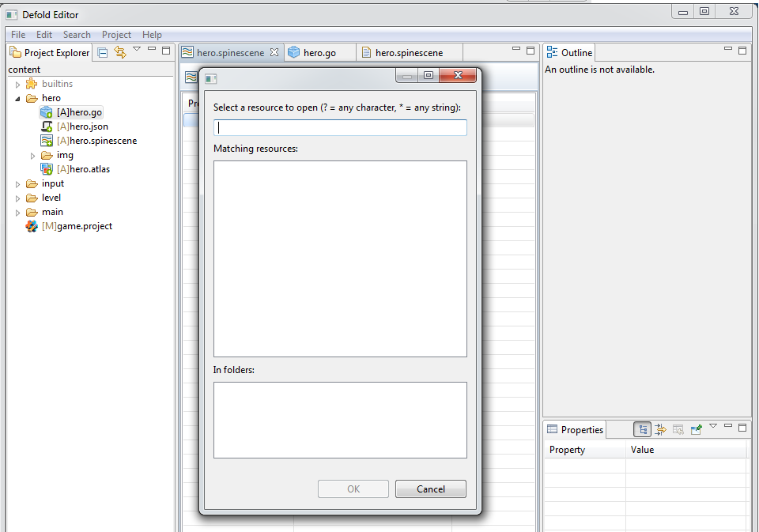Maximize the Outline panel

coord(742,50)
